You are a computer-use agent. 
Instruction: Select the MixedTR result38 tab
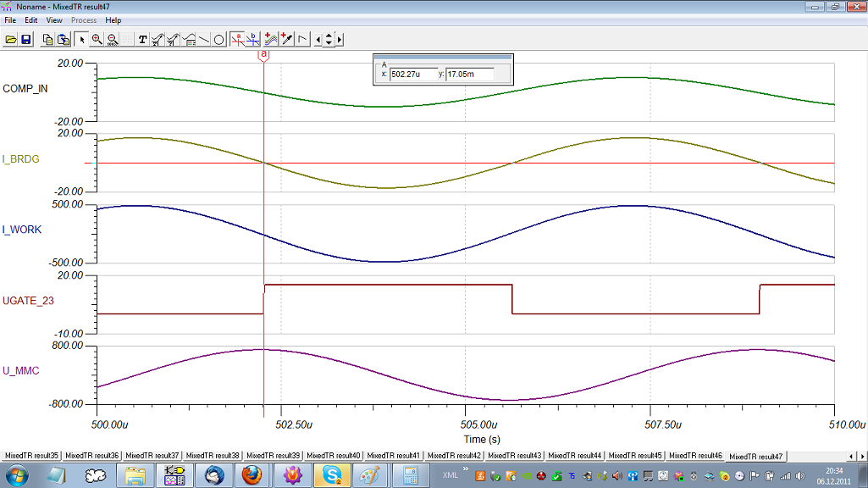point(213,456)
